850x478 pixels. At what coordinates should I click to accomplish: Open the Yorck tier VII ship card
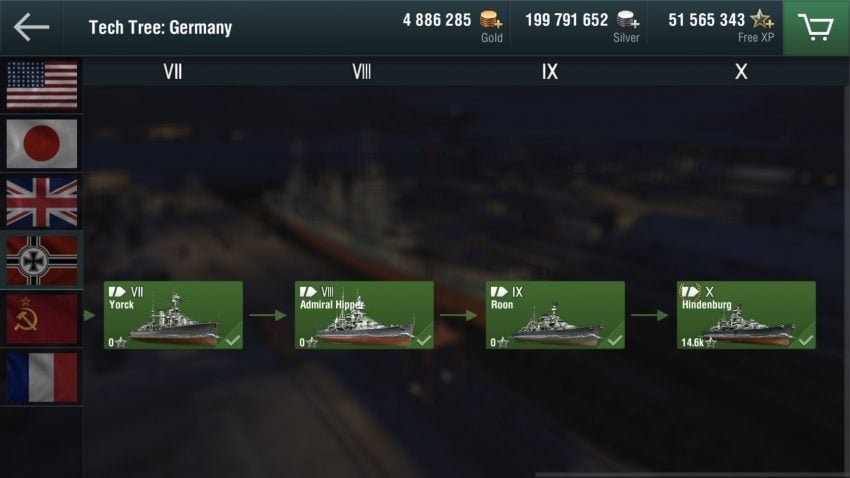coord(173,315)
